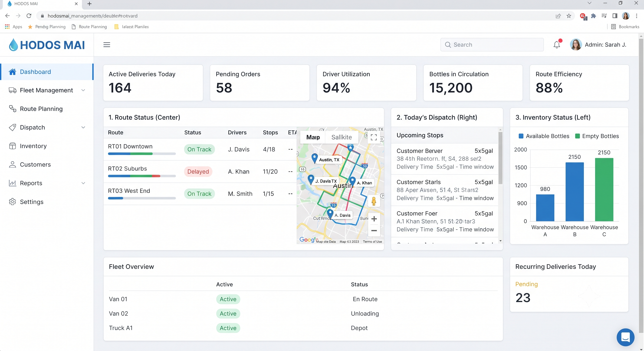Reload the page
Screen dimensions: 644x351
(29, 16)
